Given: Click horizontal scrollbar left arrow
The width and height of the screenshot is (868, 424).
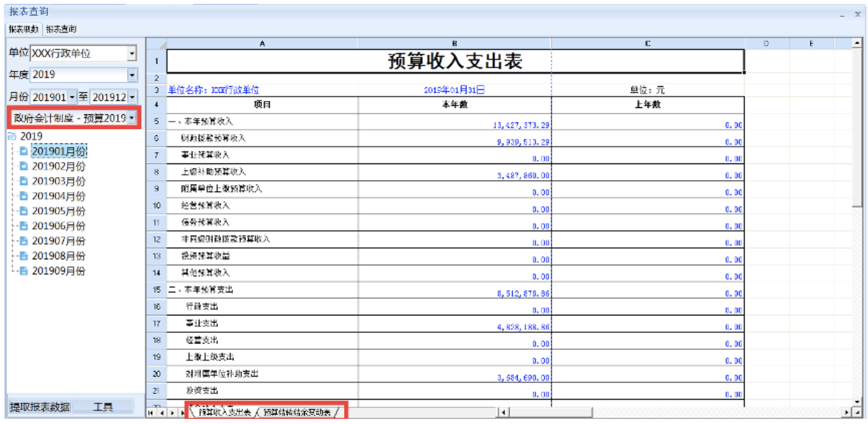Looking at the screenshot, I should click(503, 413).
